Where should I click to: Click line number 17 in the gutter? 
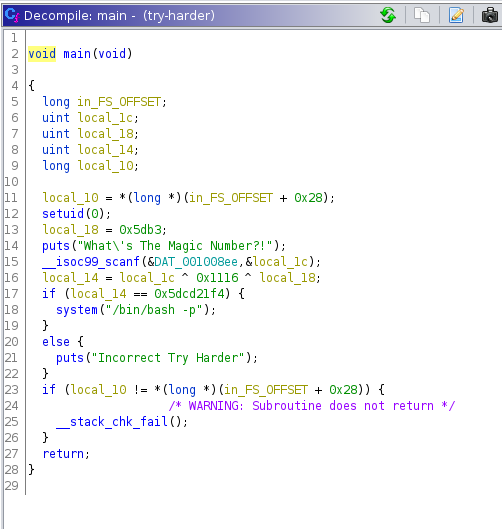[x=11, y=294]
